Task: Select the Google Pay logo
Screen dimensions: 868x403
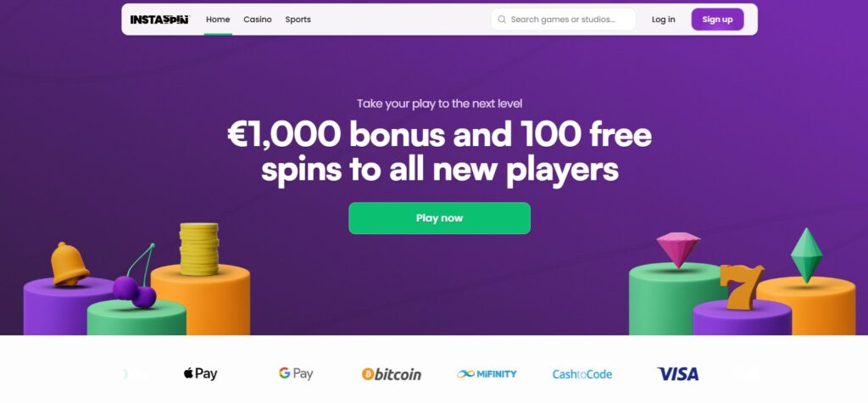Action: click(x=296, y=373)
